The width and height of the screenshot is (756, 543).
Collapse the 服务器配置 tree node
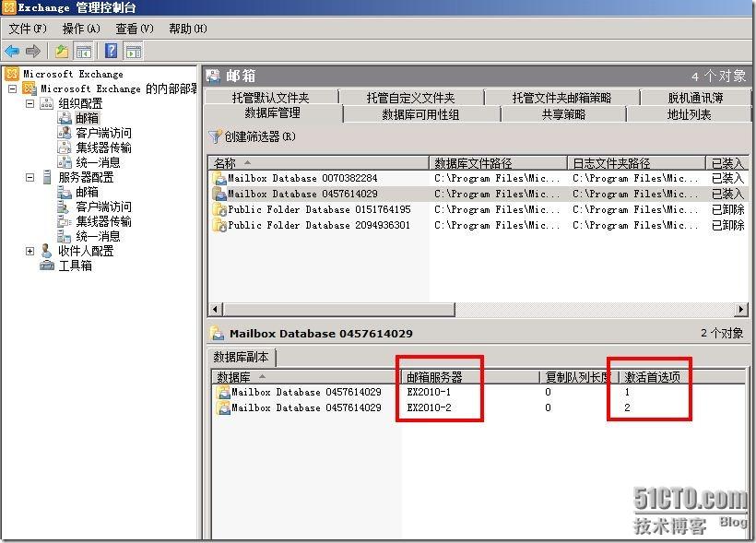point(30,177)
